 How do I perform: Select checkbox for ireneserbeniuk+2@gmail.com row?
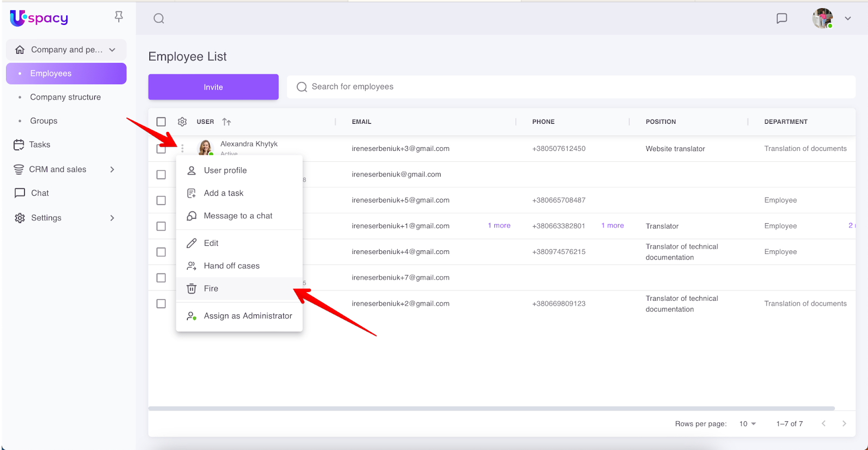click(x=161, y=303)
